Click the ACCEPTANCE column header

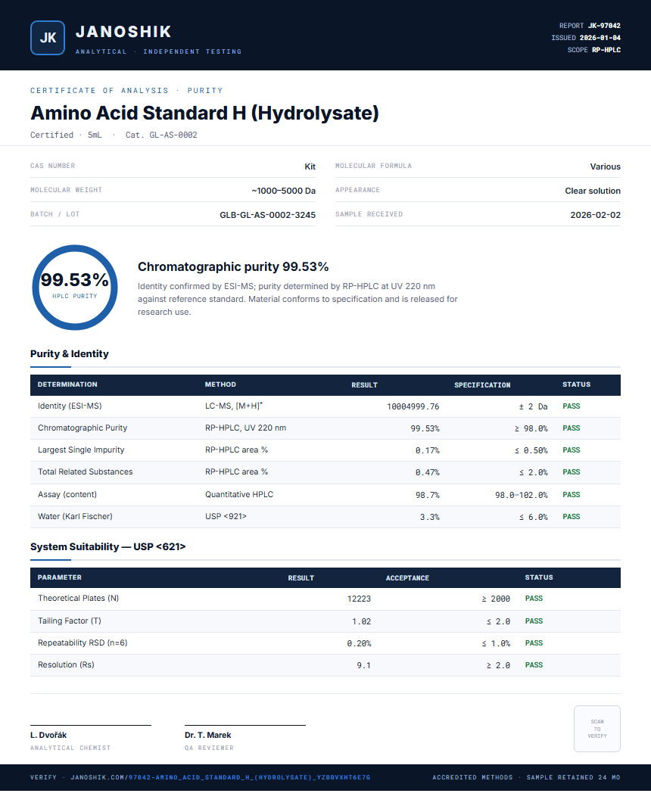407,578
